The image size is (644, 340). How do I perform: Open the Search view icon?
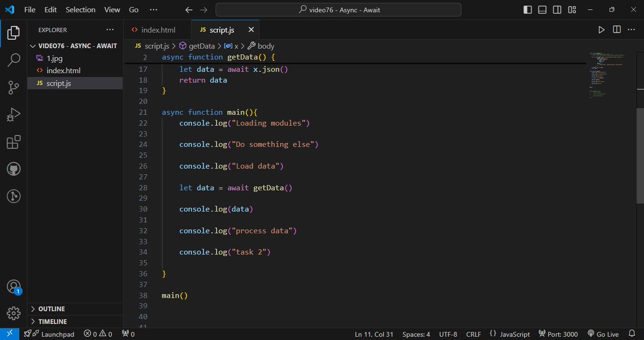point(13,60)
